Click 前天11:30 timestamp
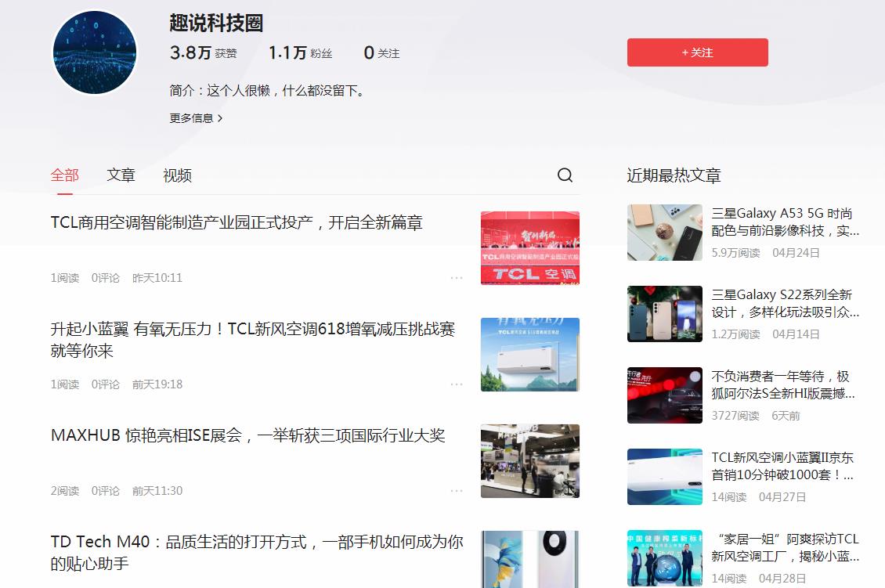This screenshot has width=885, height=588. click(157, 491)
